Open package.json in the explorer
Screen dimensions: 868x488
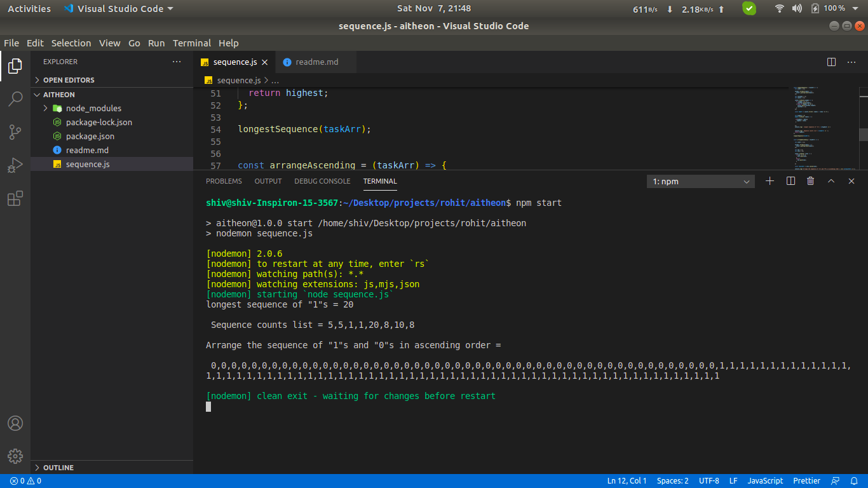point(112,136)
